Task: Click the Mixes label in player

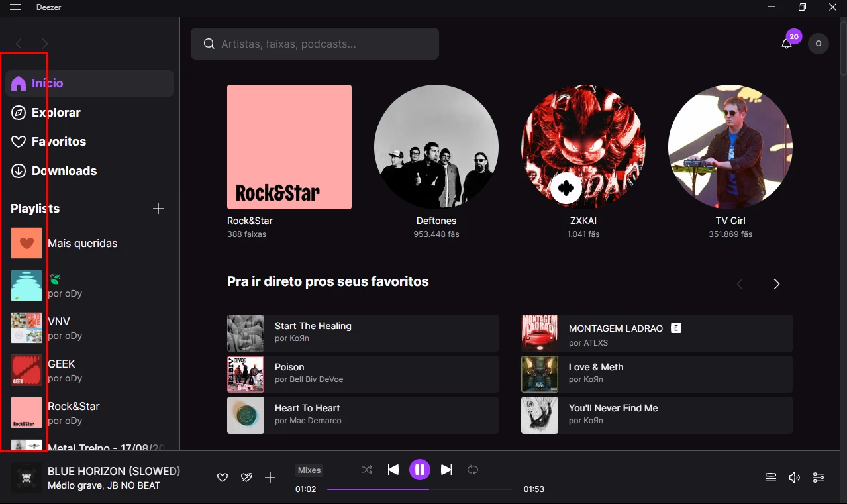Action: tap(309, 470)
